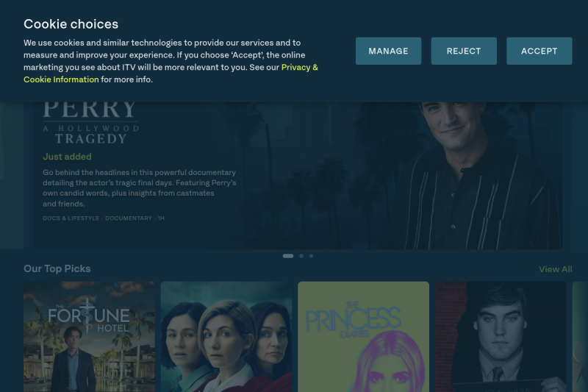Click the previous slide peeking at left edge
Viewport: 588px width, 392px height.
[x=12, y=176]
